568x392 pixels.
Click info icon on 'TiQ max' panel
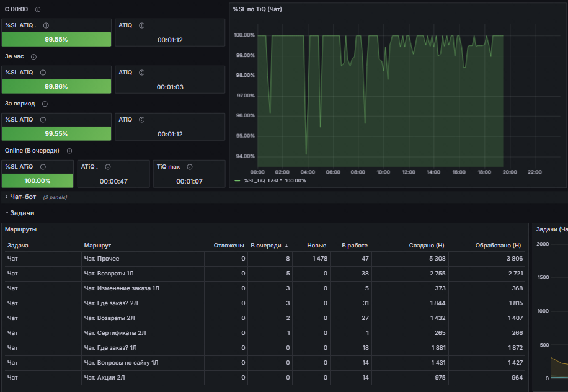tap(190, 167)
